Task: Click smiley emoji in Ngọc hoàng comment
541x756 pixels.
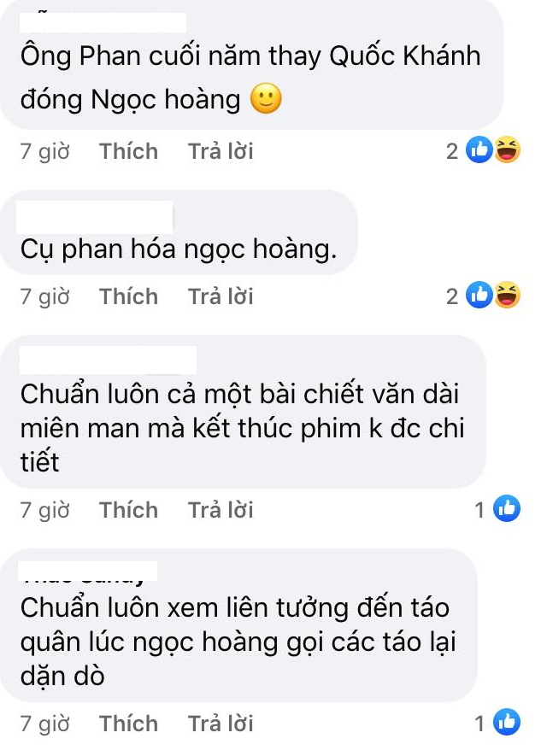Action: (266, 99)
